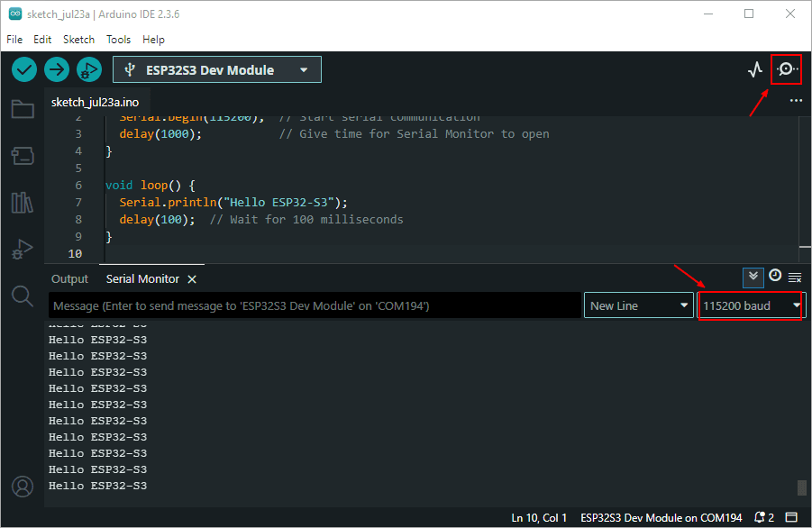Open the Sketchbook folder sidebar icon
812x528 pixels.
point(23,109)
